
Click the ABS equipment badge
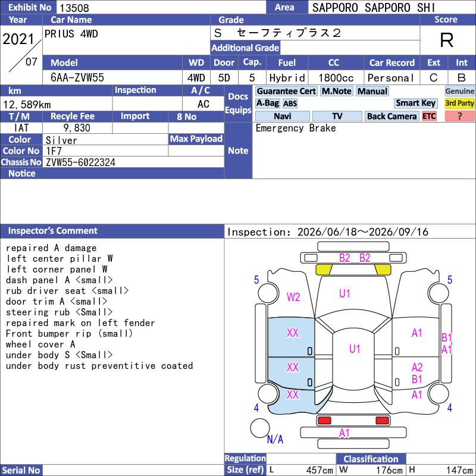290,104
